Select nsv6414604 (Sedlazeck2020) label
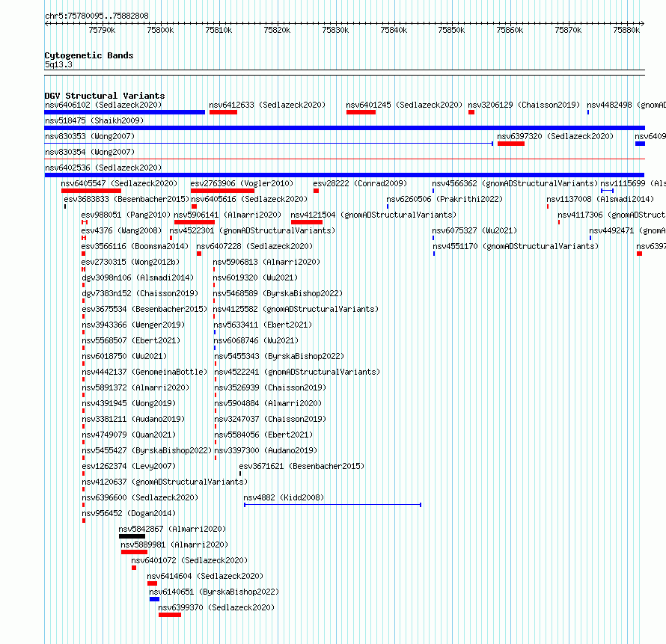 tap(205, 576)
